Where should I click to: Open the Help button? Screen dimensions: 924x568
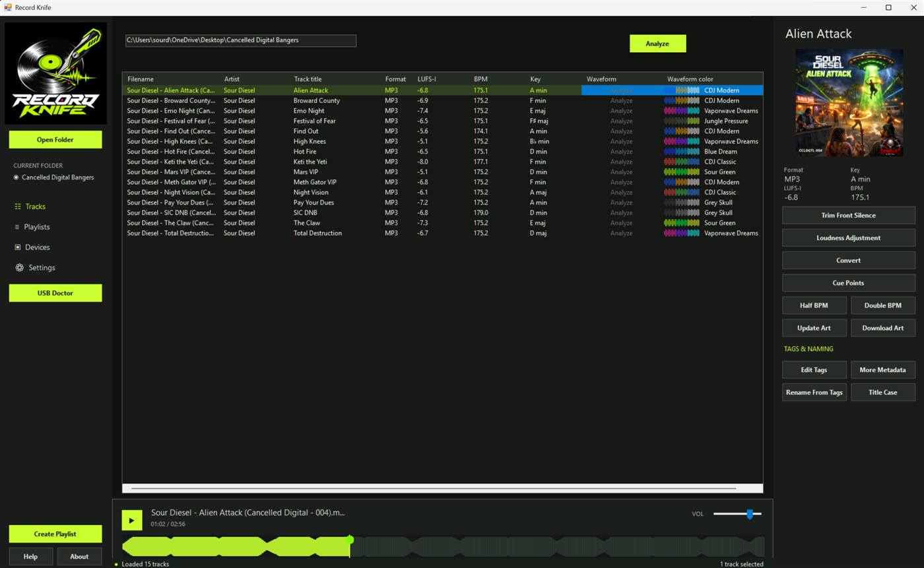(x=30, y=556)
